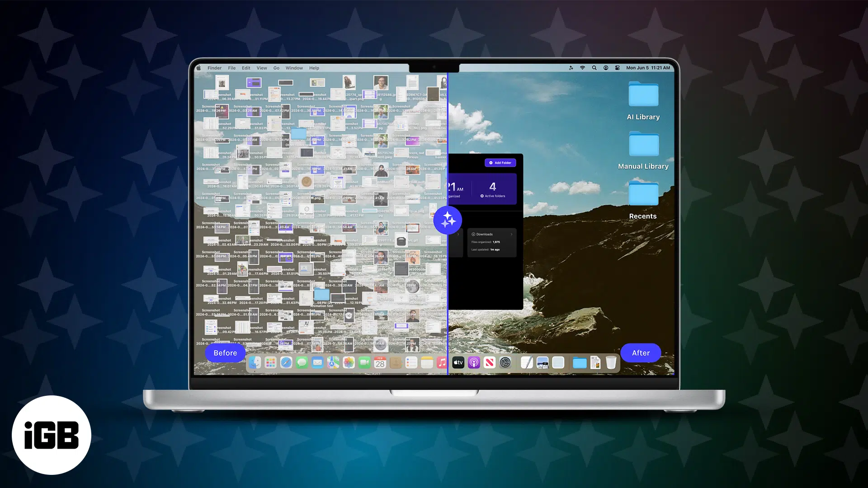Screen dimensions: 868x488
Task: Open the File menu
Action: [231, 68]
